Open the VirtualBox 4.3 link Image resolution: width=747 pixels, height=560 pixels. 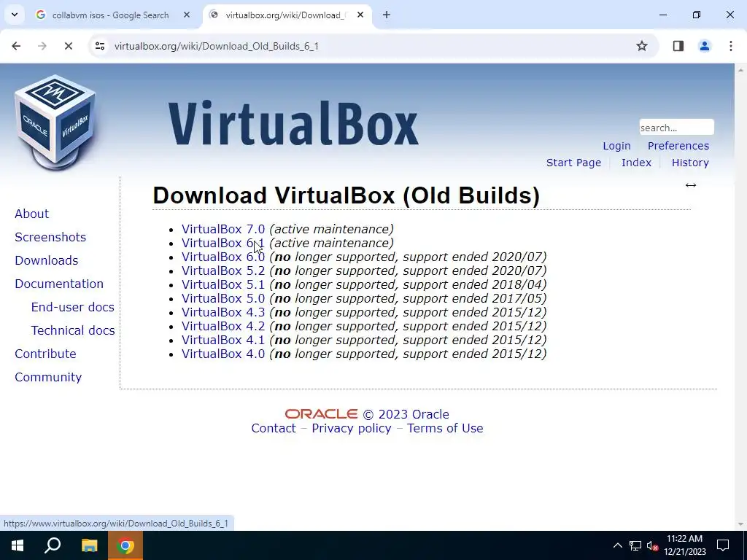tap(223, 312)
